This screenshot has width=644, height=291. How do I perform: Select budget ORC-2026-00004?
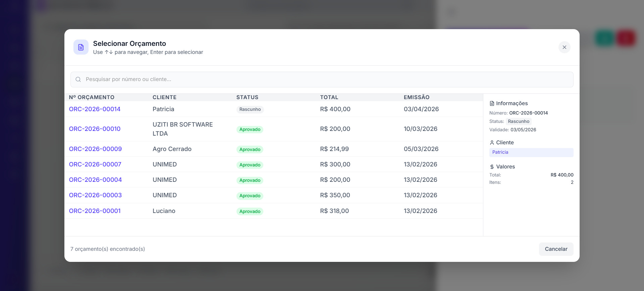(x=95, y=180)
